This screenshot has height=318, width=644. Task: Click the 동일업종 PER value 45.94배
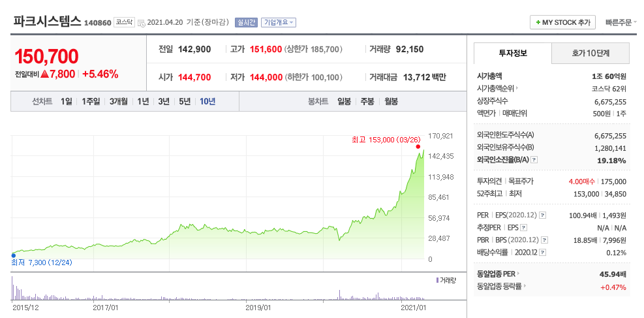(613, 274)
